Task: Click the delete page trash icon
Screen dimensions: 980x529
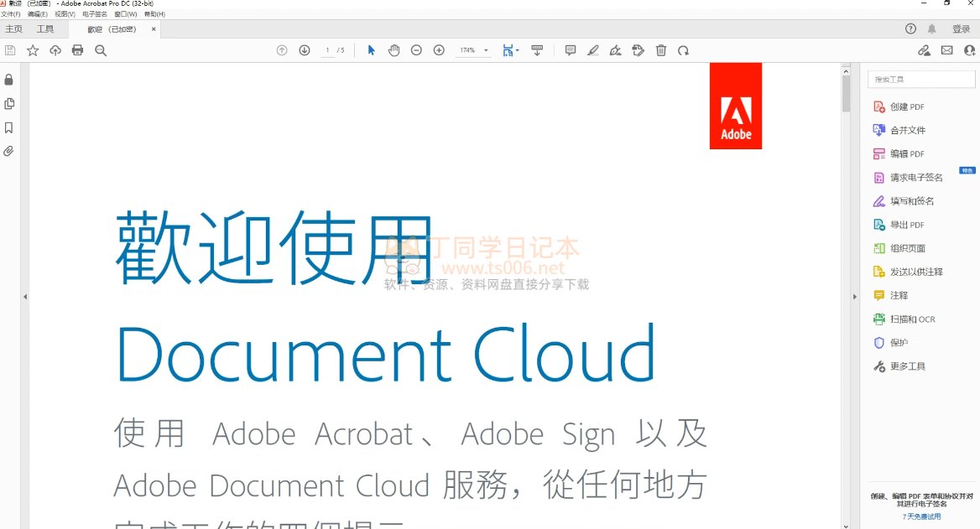Action: click(661, 50)
